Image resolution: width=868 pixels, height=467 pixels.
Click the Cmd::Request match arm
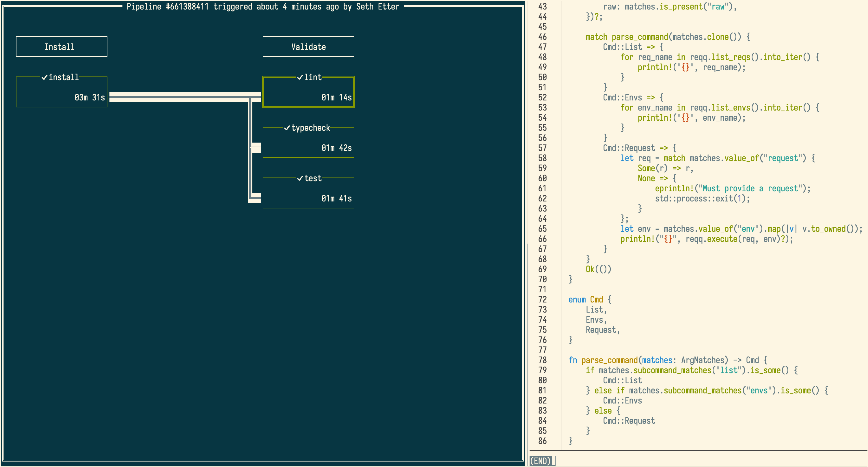pos(629,148)
